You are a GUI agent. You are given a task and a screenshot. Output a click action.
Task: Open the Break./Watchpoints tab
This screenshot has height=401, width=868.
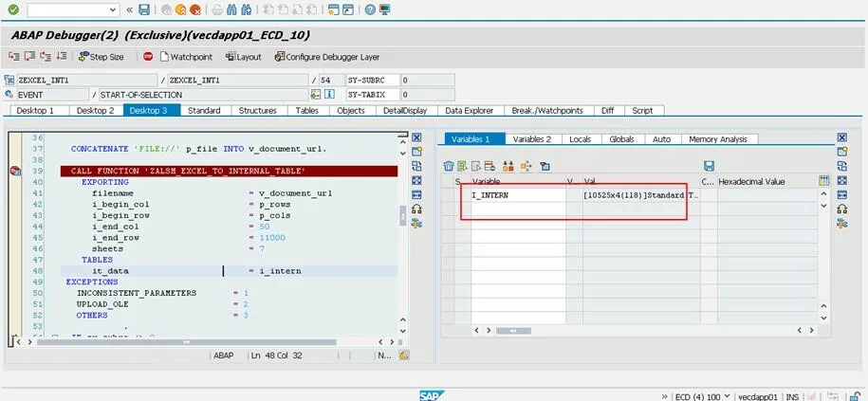point(547,111)
